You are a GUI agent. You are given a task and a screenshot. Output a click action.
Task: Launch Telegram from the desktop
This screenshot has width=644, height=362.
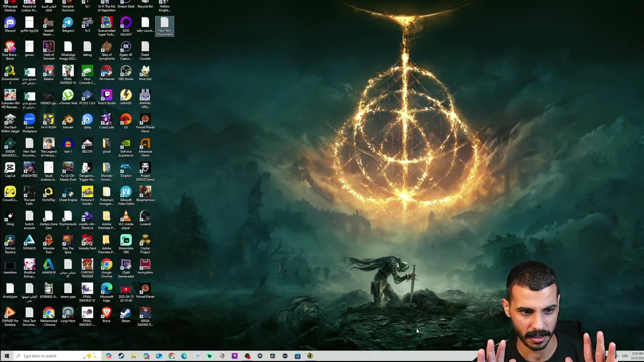(x=68, y=25)
